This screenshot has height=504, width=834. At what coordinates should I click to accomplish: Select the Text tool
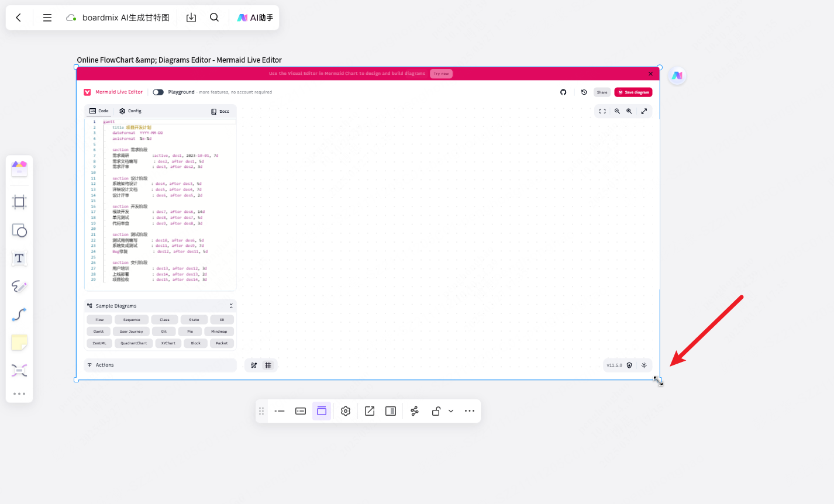[19, 258]
